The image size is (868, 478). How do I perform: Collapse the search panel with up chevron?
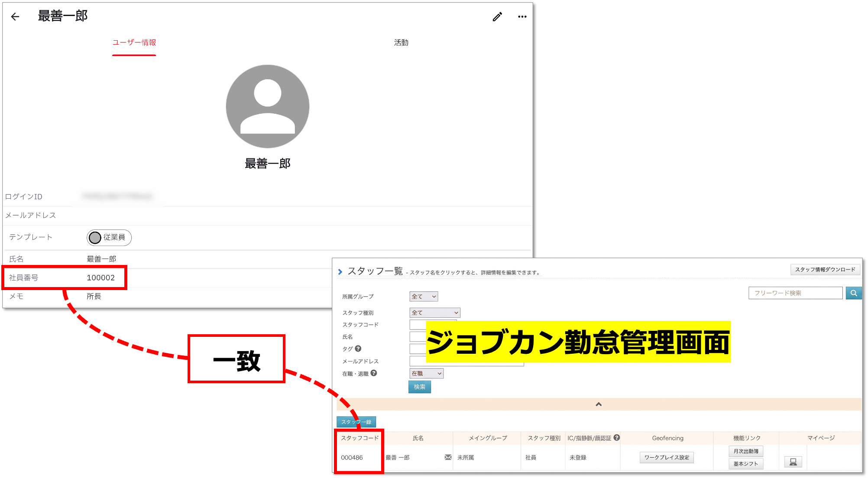point(599,404)
